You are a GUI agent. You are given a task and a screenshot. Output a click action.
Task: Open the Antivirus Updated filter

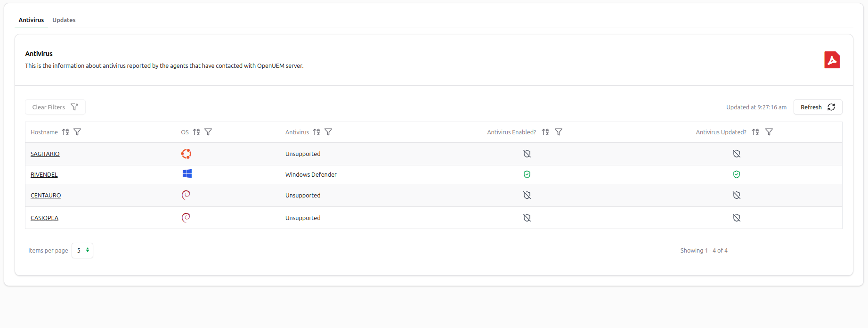[769, 132]
